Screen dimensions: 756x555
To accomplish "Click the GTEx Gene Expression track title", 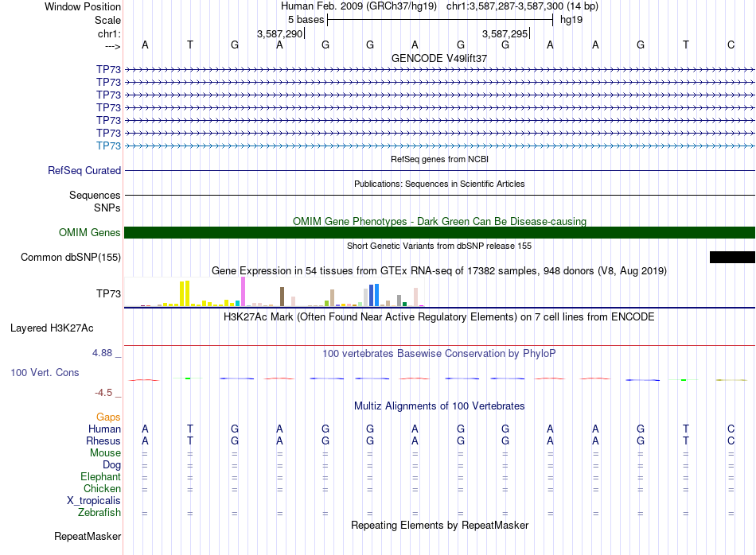I will tap(439, 271).
